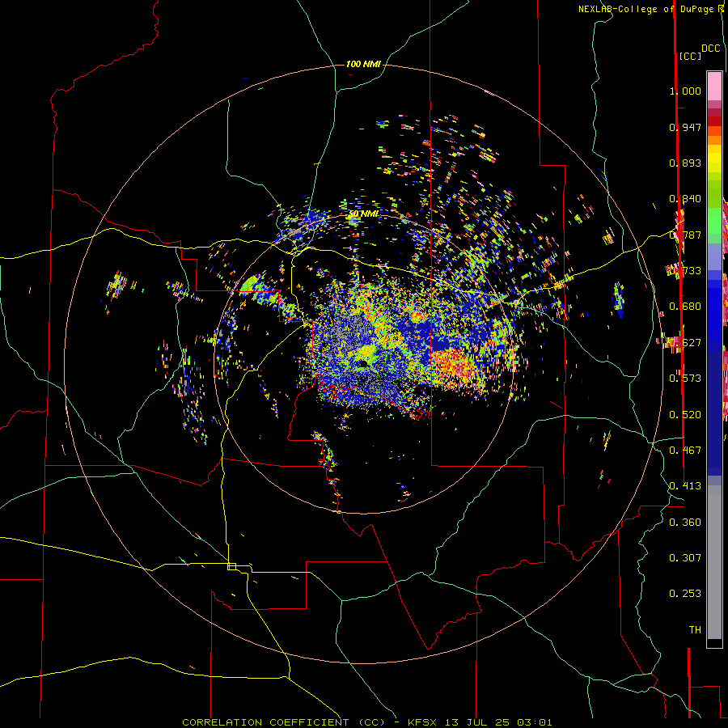Pick the red swatch in the color legend
The width and height of the screenshot is (728, 728).
714,121
